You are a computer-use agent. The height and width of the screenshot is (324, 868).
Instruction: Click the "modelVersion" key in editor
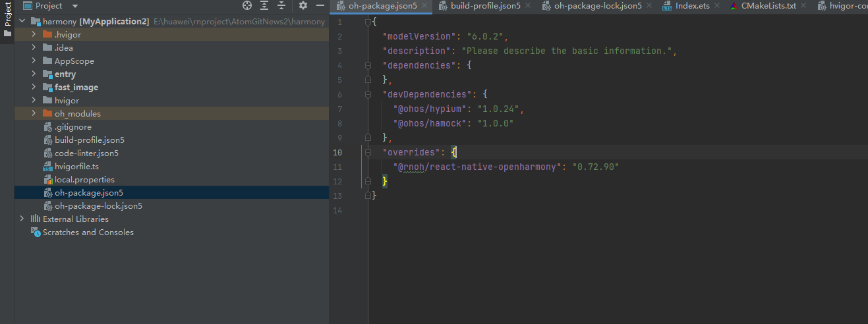418,36
